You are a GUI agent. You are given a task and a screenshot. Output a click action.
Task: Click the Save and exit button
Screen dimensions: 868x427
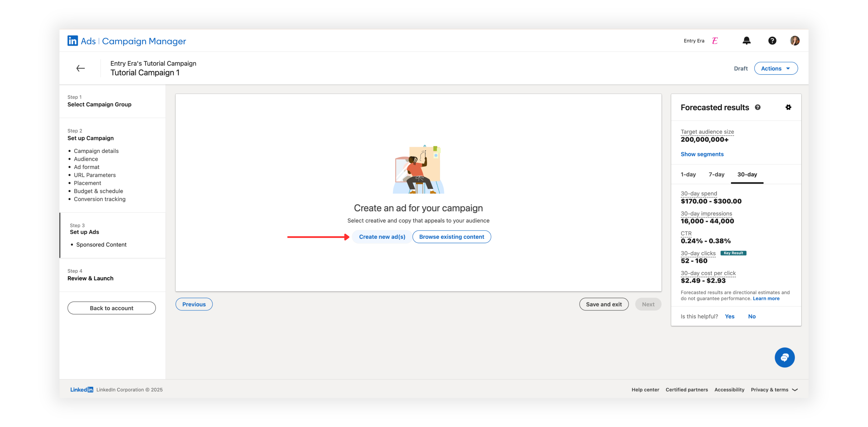604,304
